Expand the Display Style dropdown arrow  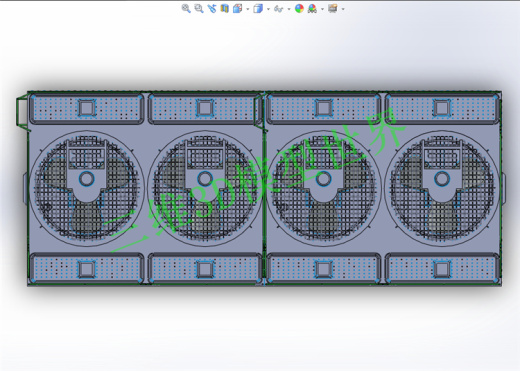click(268, 9)
